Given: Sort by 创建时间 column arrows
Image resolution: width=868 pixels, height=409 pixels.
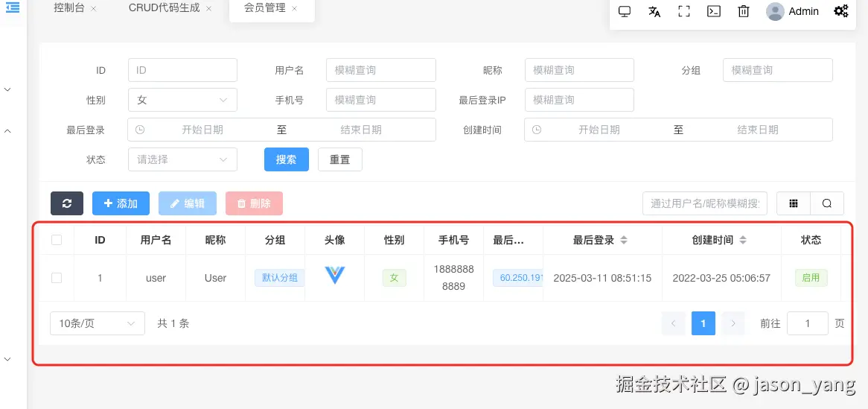Looking at the screenshot, I should 743,240.
